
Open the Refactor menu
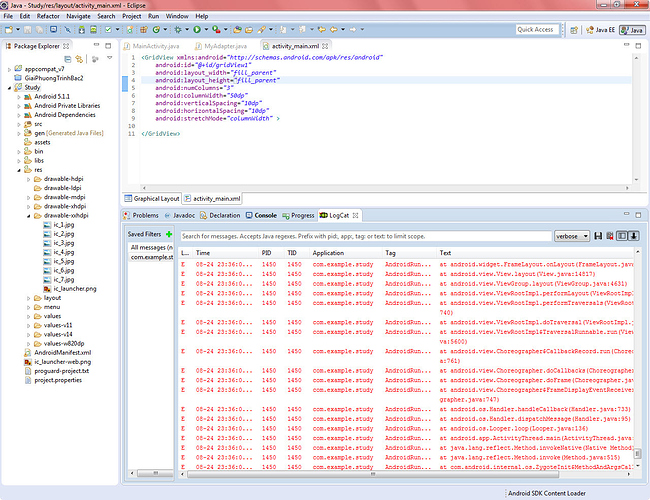(47, 17)
